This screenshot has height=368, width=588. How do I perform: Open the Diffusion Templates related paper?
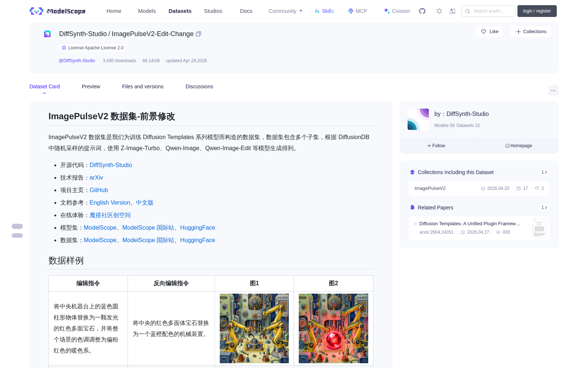click(x=470, y=224)
